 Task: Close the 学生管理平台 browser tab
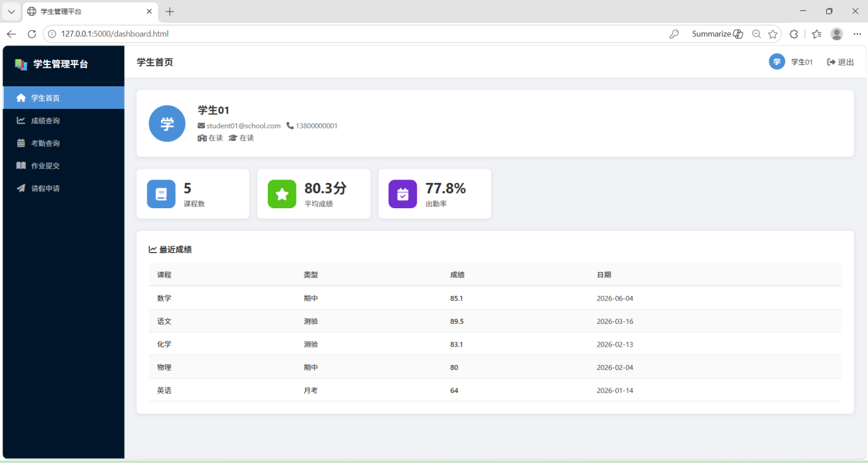150,12
